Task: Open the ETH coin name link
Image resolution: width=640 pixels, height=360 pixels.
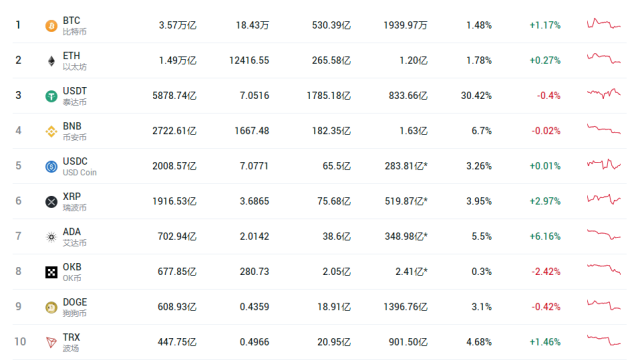Action: click(71, 56)
